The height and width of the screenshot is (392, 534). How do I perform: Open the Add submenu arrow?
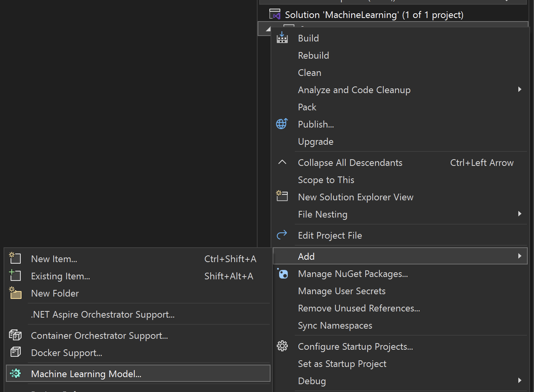tap(520, 256)
